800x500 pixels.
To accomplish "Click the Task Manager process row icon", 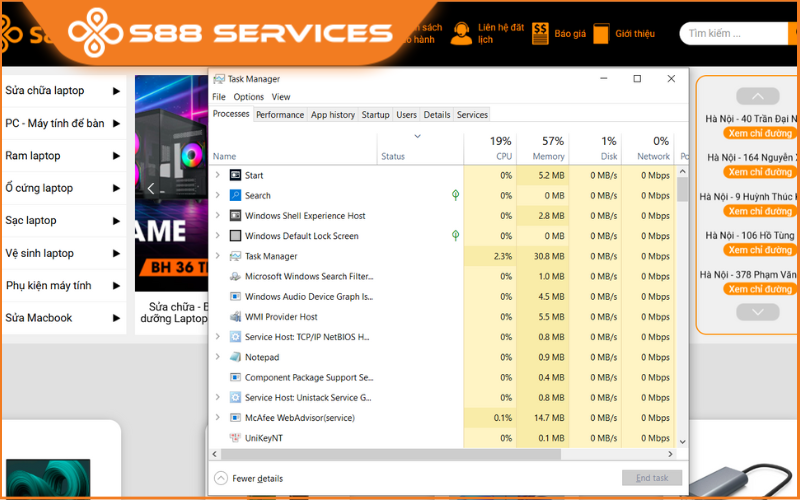I will [x=235, y=256].
